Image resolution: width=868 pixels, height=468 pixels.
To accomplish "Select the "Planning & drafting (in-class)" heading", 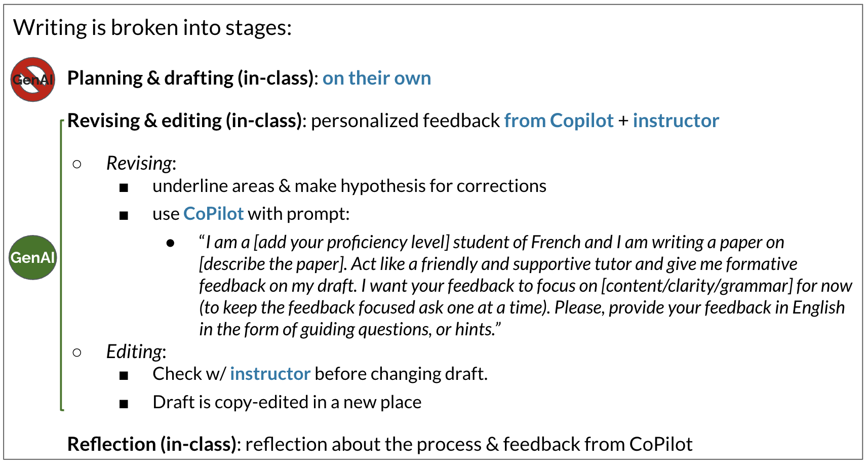I will (x=191, y=78).
